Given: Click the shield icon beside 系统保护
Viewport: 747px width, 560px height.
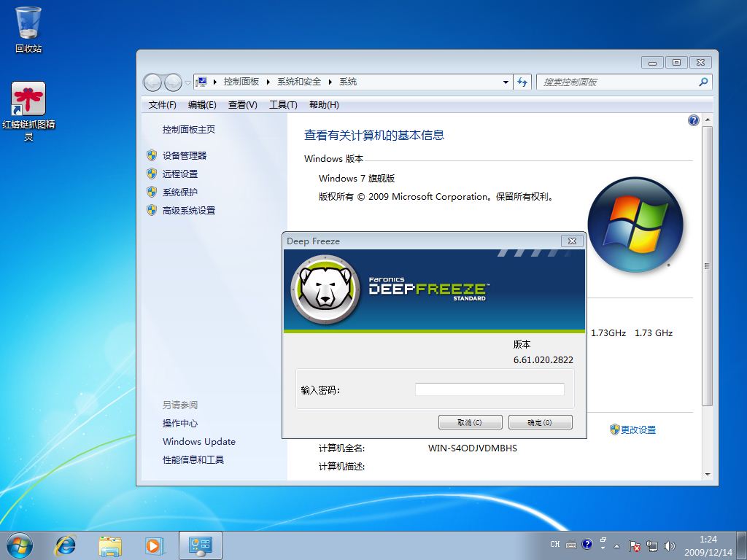Looking at the screenshot, I should pos(152,192).
